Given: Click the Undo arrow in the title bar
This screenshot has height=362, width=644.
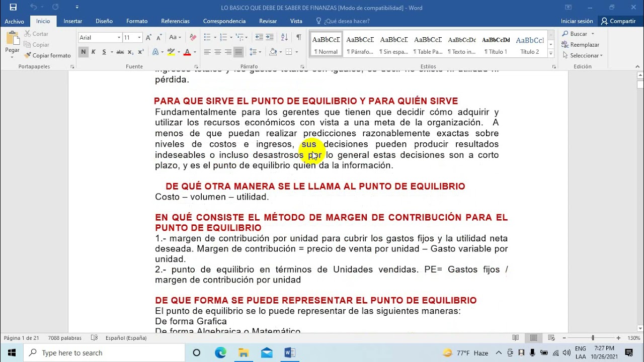Looking at the screenshot, I should pyautogui.click(x=33, y=7).
